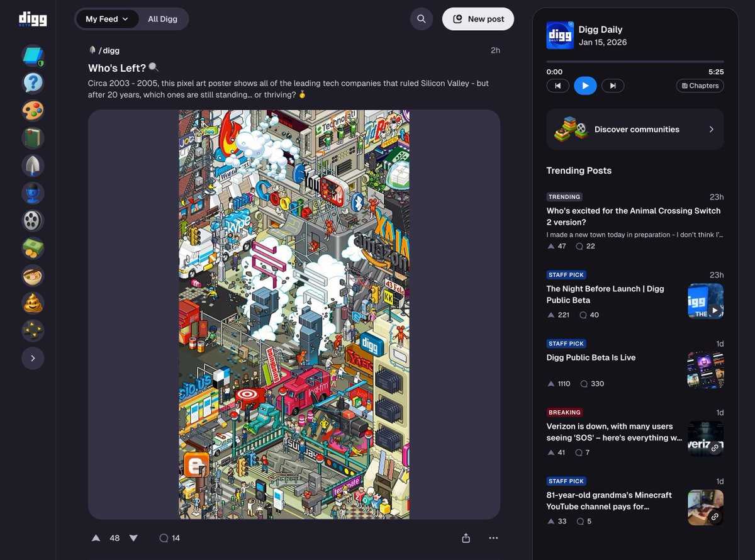The image size is (755, 560).
Task: Open the money and coins community icon
Action: point(33,248)
